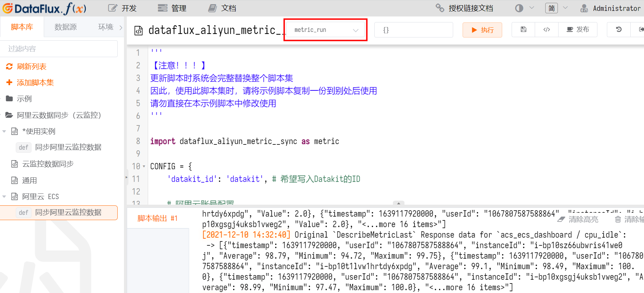
Task: Click the CONFIG = { line
Action: pyautogui.click(x=171, y=166)
